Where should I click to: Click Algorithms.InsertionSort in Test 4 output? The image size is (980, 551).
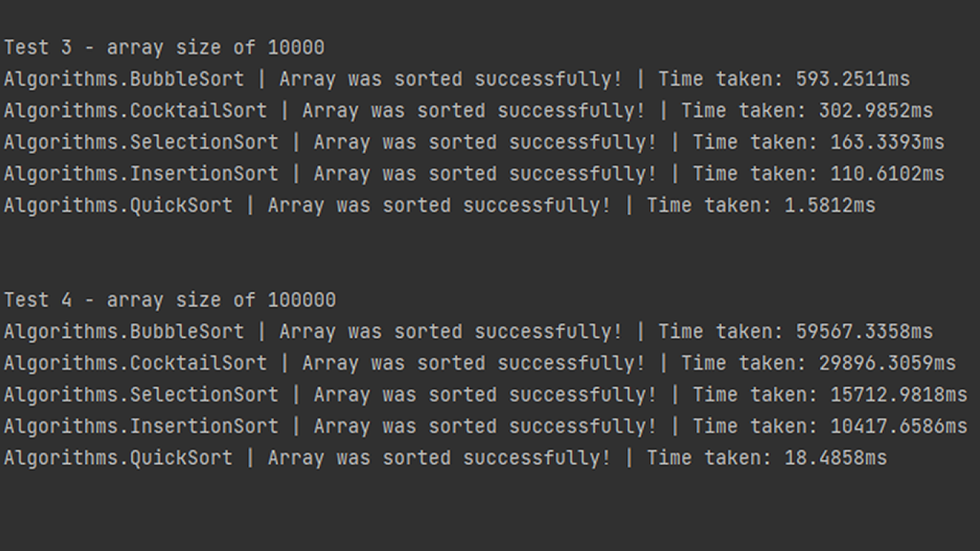pos(141,427)
